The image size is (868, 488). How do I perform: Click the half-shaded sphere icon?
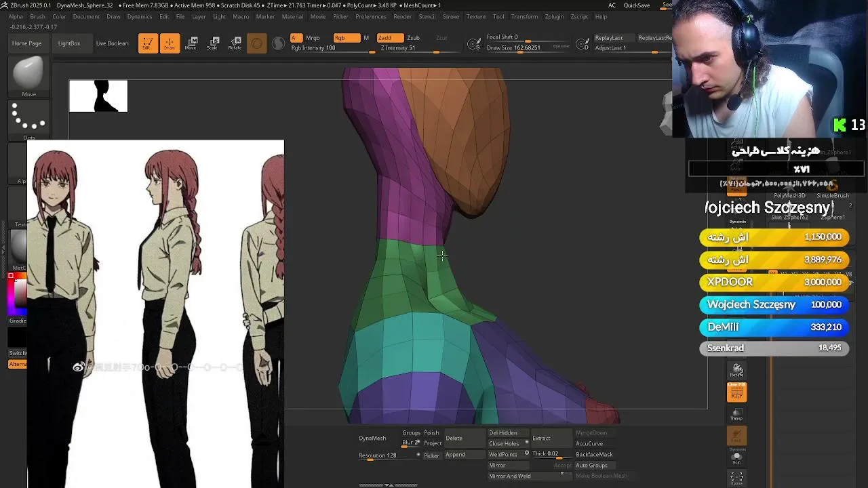pyautogui.click(x=279, y=44)
